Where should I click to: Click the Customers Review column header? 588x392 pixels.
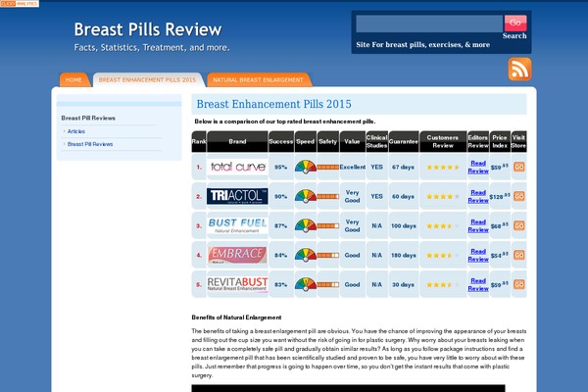click(x=443, y=141)
